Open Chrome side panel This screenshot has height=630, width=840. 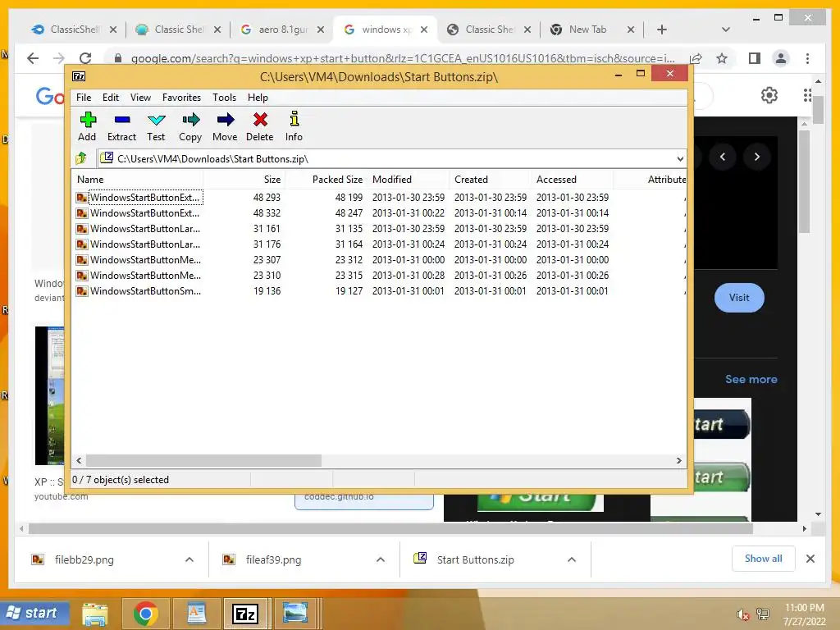point(755,58)
